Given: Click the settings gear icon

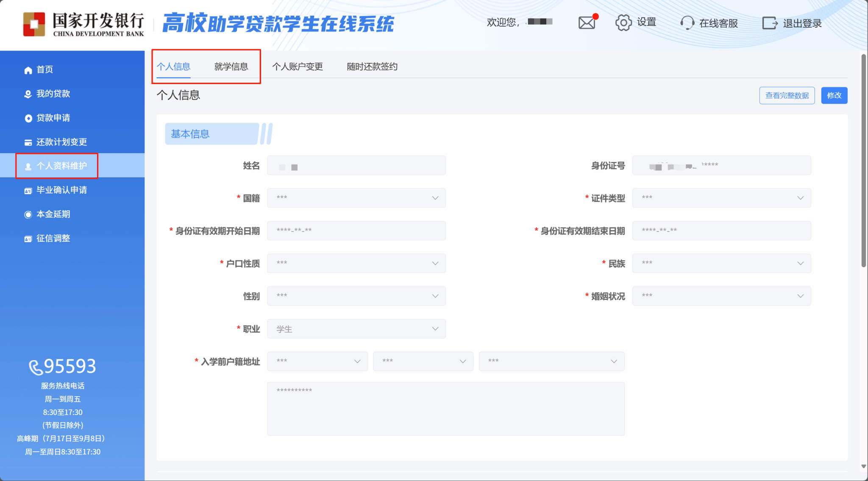Looking at the screenshot, I should [623, 22].
